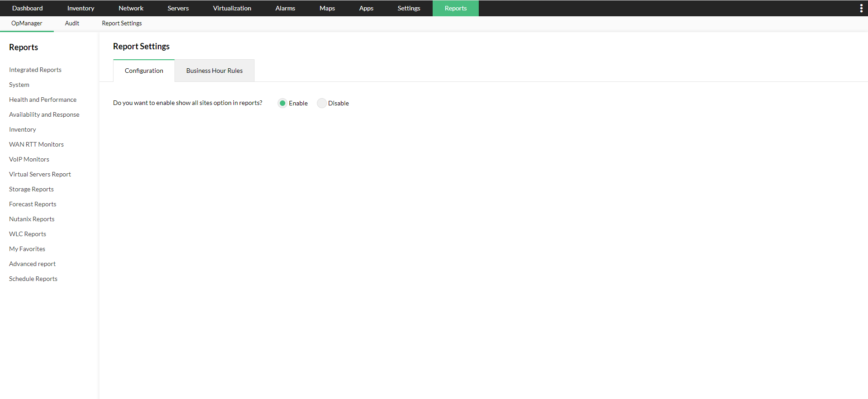
Task: Open the Settings top menu
Action: click(x=409, y=8)
